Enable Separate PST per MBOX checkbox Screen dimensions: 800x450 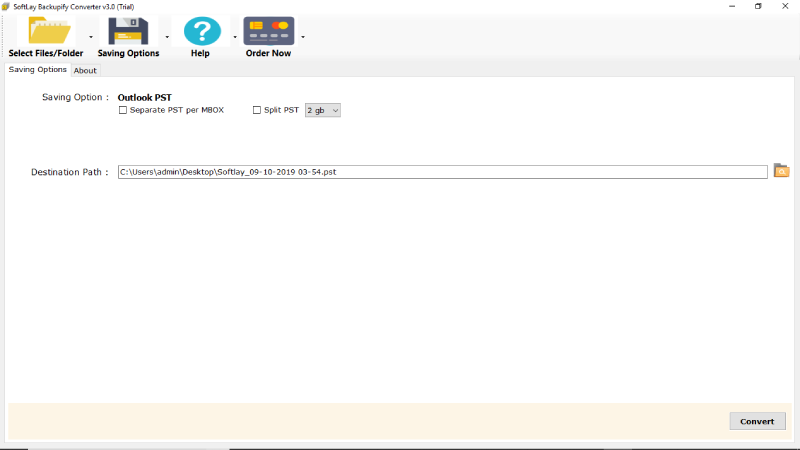(x=122, y=110)
